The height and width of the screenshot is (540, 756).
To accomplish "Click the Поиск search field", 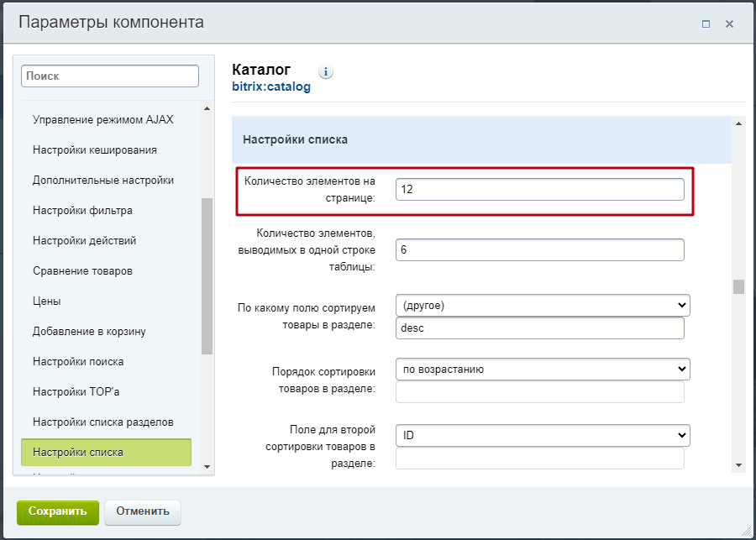I will tap(110, 76).
